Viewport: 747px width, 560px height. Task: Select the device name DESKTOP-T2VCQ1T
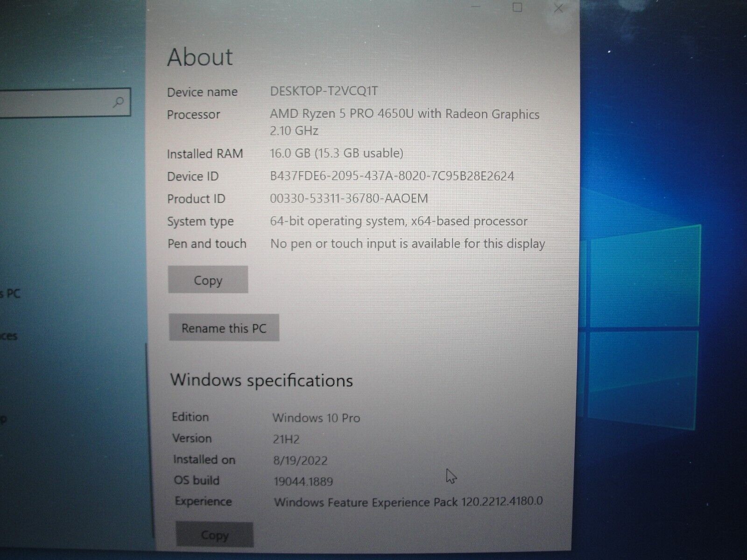[324, 91]
